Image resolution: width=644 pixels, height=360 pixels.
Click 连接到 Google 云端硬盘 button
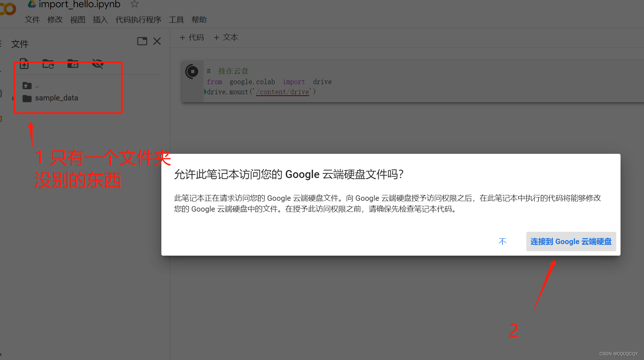(x=571, y=241)
